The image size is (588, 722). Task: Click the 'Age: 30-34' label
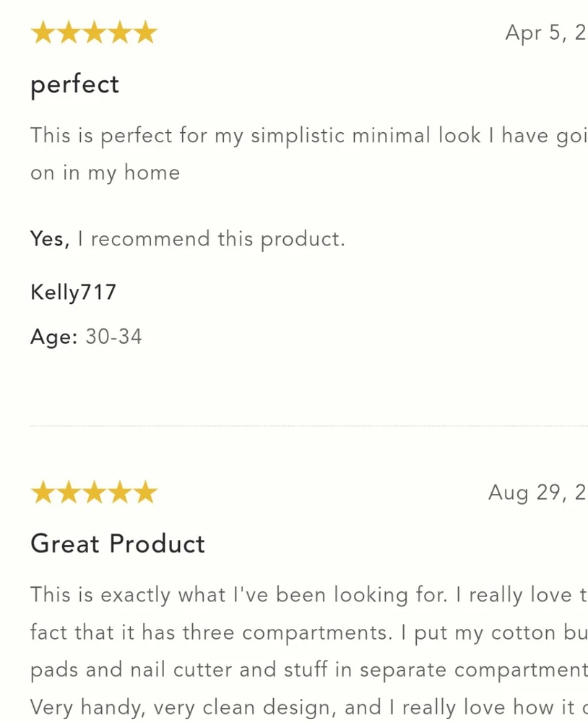[x=86, y=336]
